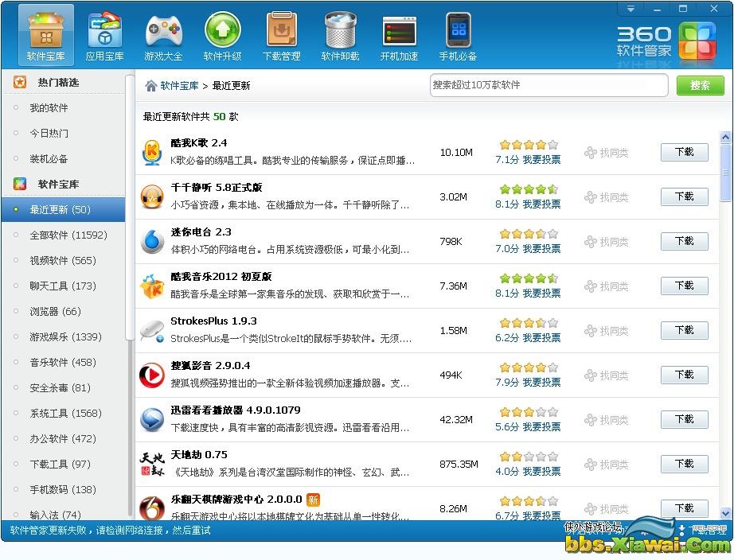Select 音乐软件 (458) category
734x560 pixels.
point(63,362)
